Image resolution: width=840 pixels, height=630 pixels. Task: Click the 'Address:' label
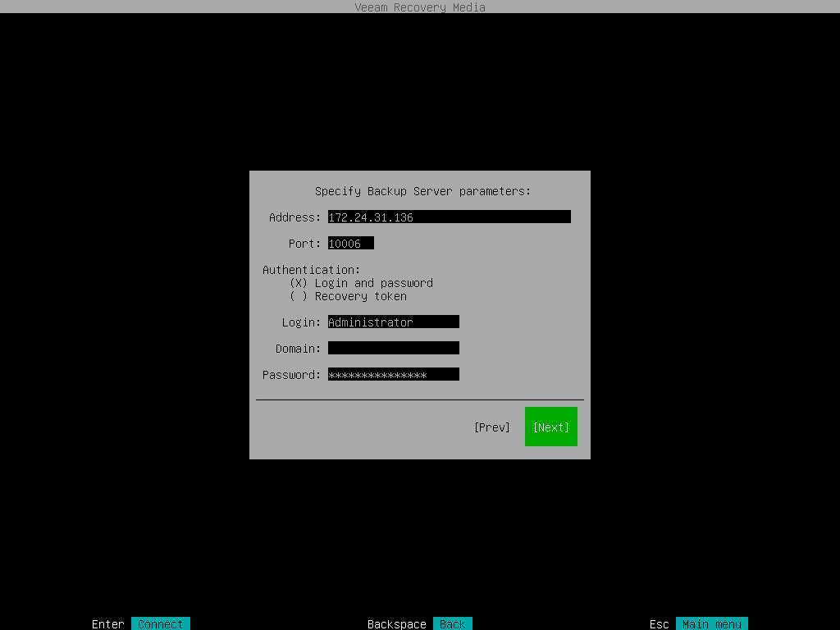(x=294, y=217)
